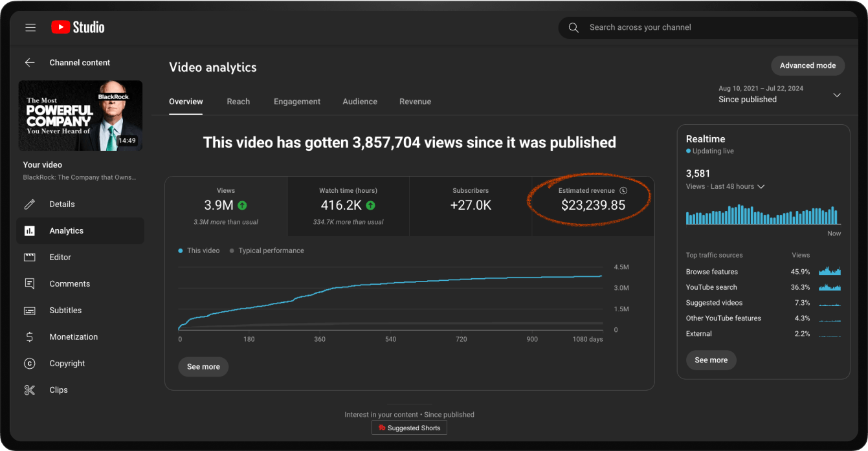Viewport: 868px width, 451px height.
Task: Open Editor in the sidebar
Action: pos(80,258)
